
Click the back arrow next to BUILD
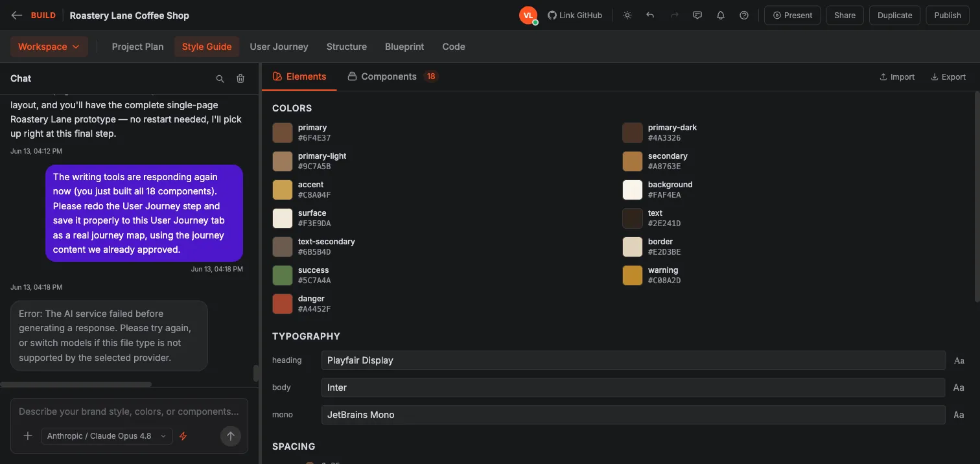pos(17,16)
